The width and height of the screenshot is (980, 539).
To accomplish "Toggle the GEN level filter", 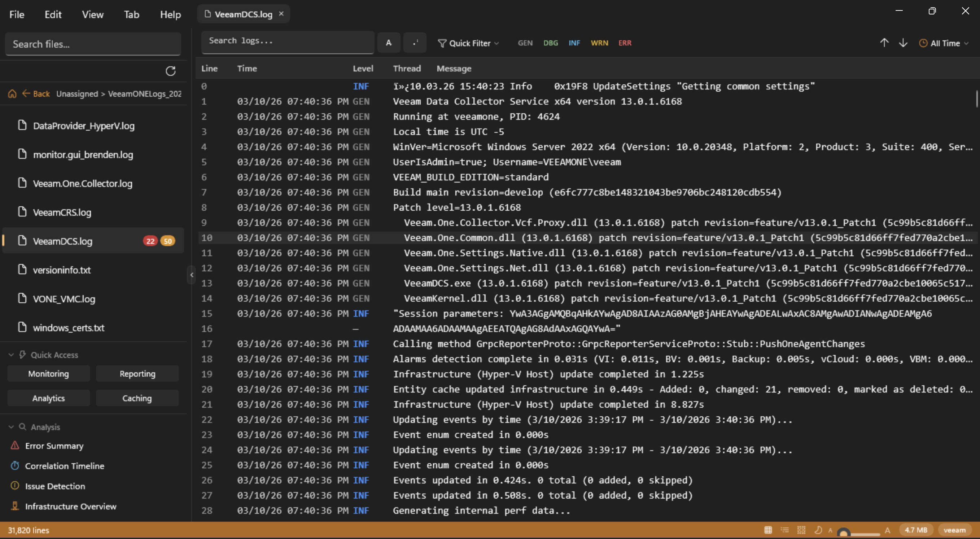I will pos(525,43).
